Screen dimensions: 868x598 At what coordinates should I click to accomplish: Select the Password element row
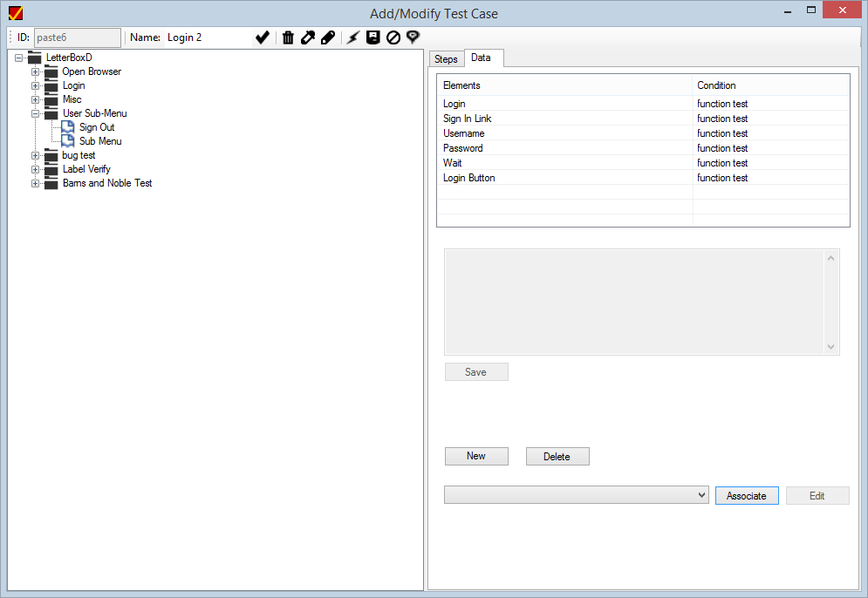[643, 148]
